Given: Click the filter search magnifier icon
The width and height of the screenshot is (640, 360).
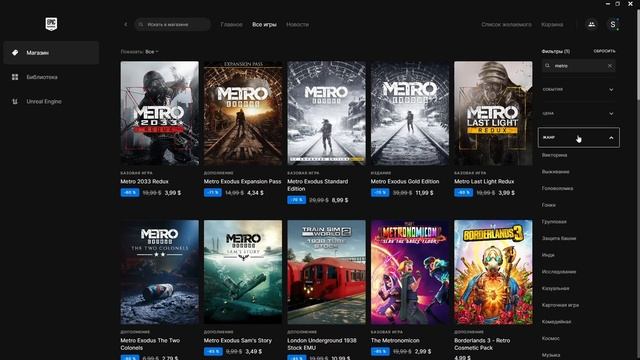Looking at the screenshot, I should point(548,66).
